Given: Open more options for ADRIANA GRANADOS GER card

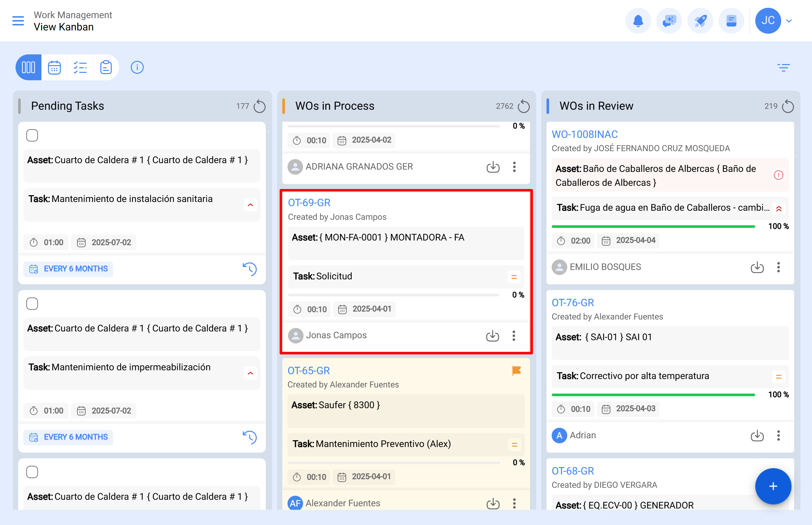Looking at the screenshot, I should 514,167.
